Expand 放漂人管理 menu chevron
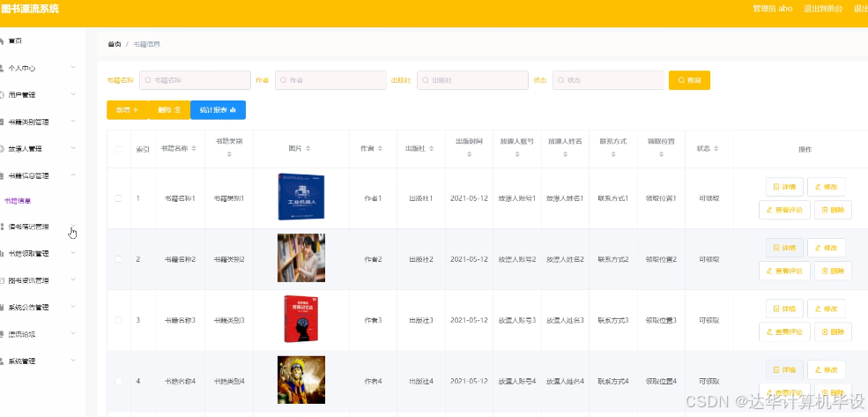This screenshot has width=868, height=417. [73, 148]
